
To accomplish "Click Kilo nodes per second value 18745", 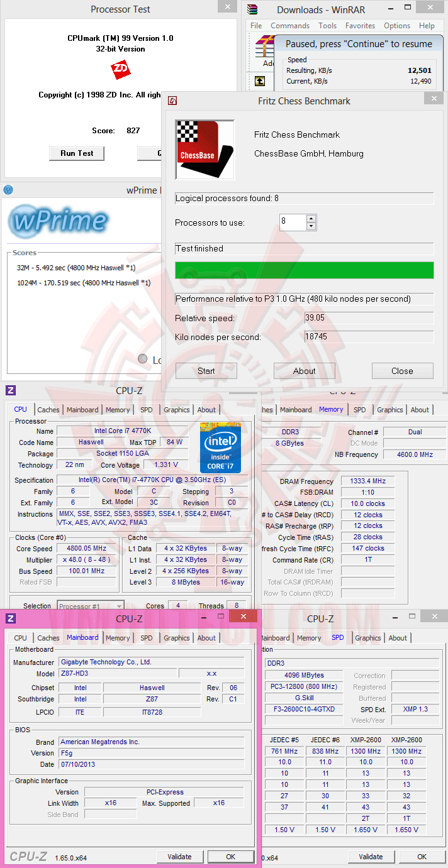I will tap(369, 337).
